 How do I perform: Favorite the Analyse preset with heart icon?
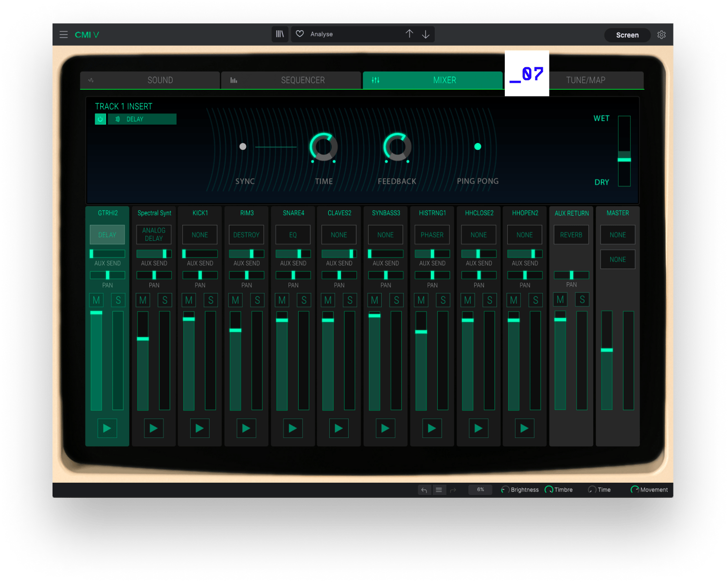[300, 34]
